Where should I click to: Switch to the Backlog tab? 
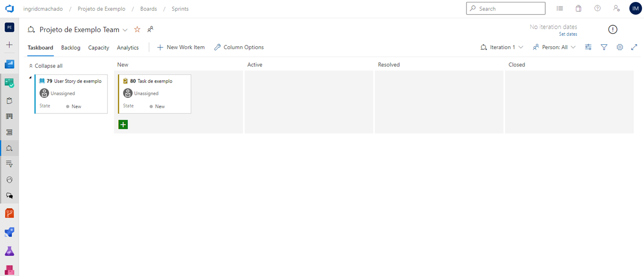71,48
